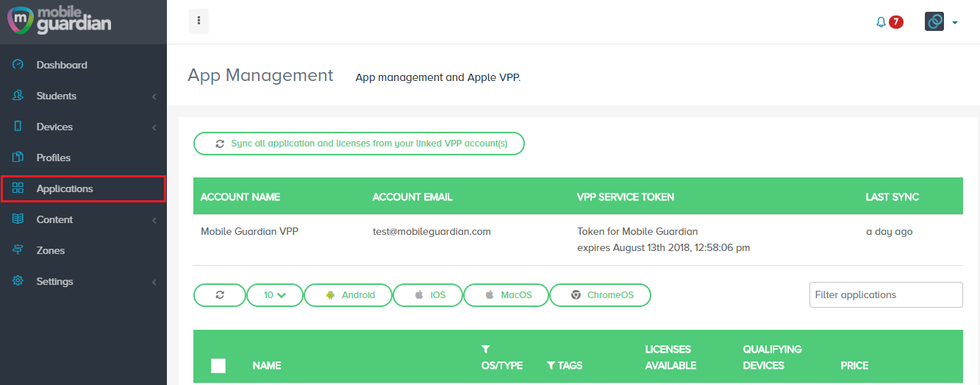The width and height of the screenshot is (980, 385).
Task: Open the three-dot menu button
Action: coord(199,21)
